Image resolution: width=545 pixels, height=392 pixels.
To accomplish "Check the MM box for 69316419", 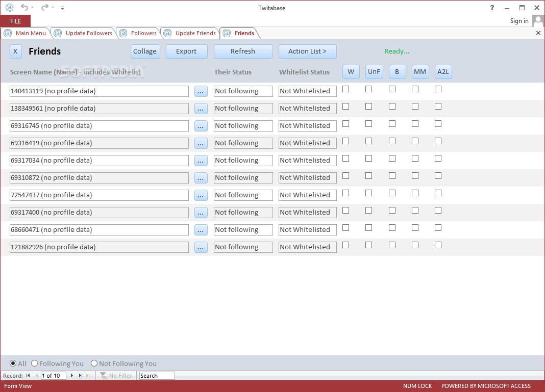I will (x=415, y=141).
